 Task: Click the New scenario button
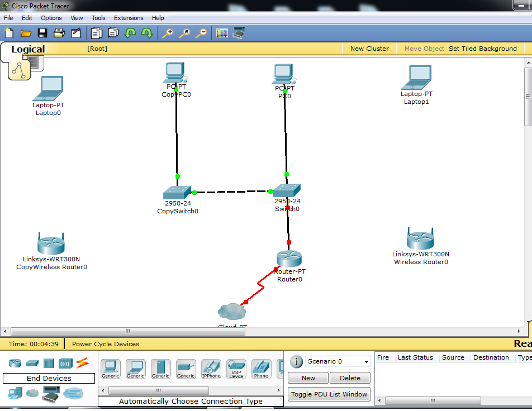tap(308, 377)
